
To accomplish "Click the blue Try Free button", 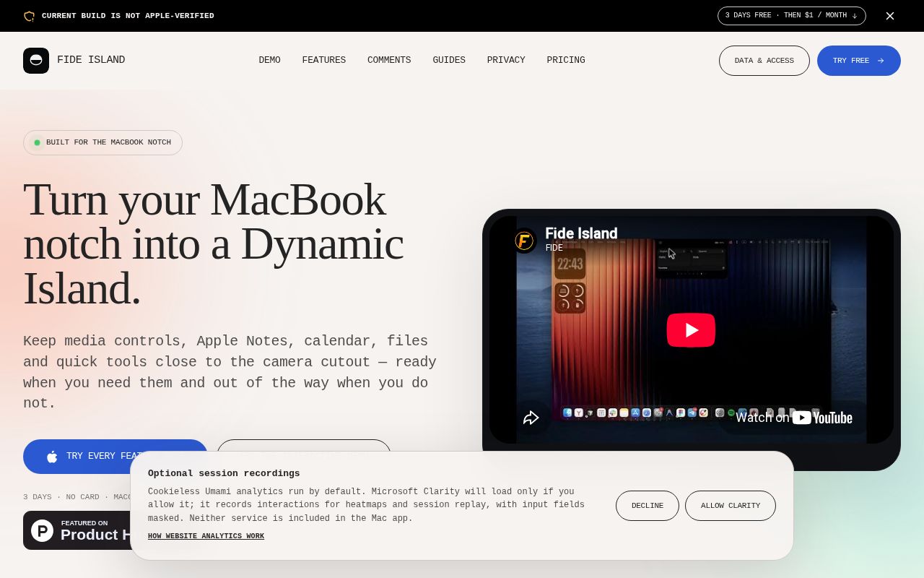I will tap(858, 61).
